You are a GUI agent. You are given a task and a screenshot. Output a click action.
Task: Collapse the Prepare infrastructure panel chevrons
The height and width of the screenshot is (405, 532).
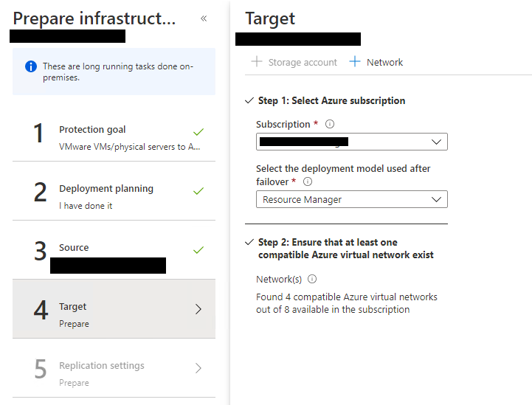[204, 18]
